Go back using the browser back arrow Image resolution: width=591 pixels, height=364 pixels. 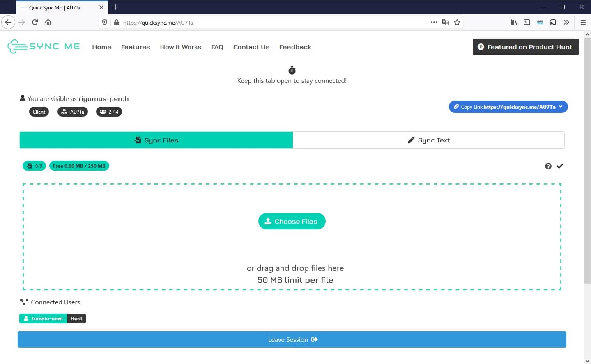[x=8, y=22]
